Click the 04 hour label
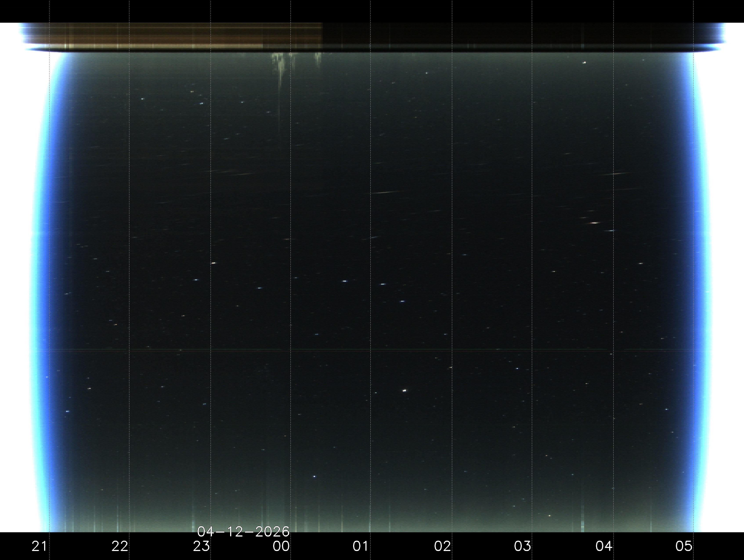The width and height of the screenshot is (744, 560). pos(603,546)
